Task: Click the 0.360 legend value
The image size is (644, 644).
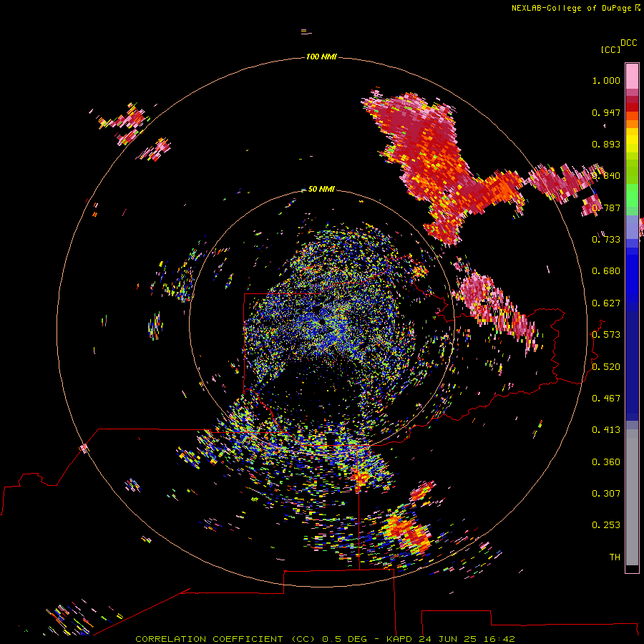Action: coord(606,462)
